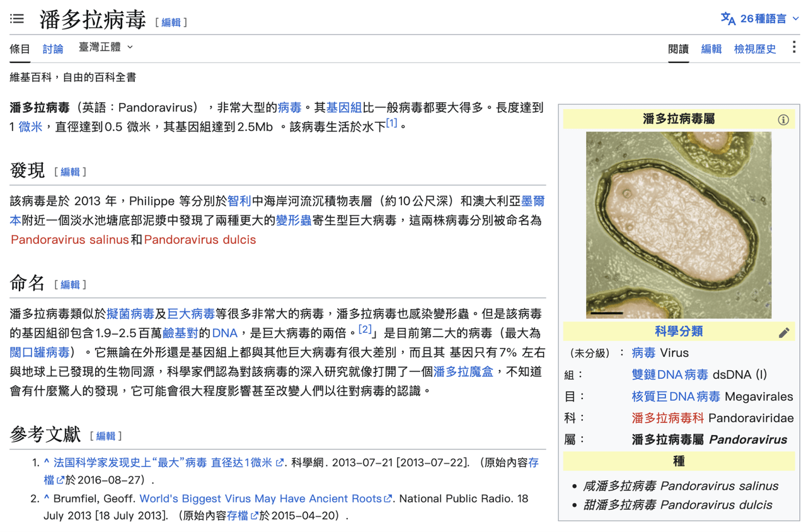
Task: Click the language translation icon
Action: click(x=728, y=19)
